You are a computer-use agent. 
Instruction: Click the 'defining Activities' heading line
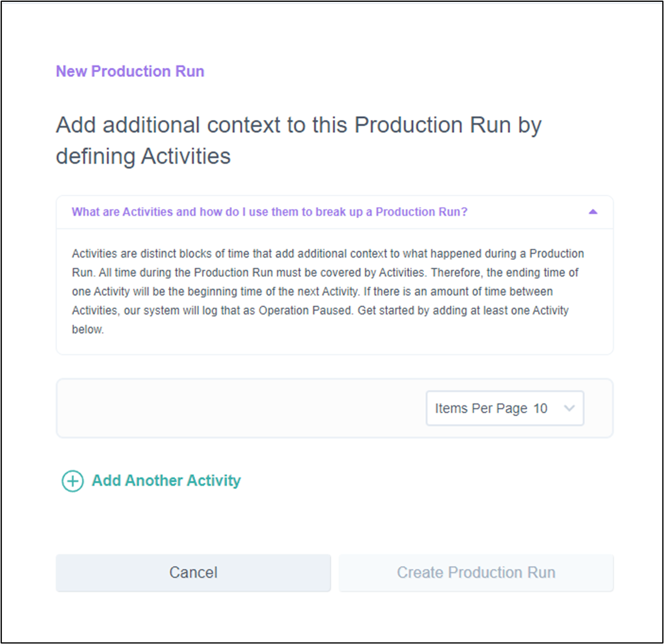143,156
